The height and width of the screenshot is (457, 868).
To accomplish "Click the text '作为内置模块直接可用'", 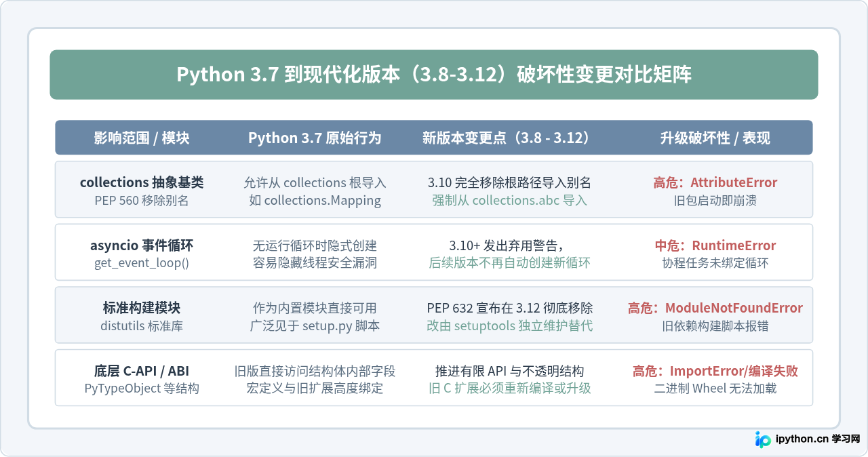I will [x=315, y=308].
